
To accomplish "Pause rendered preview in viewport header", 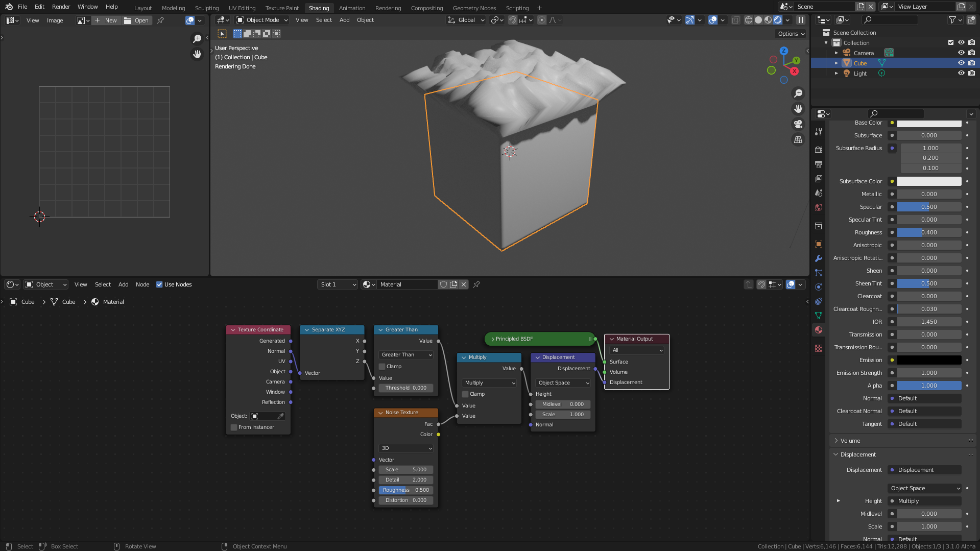I will pos(801,20).
